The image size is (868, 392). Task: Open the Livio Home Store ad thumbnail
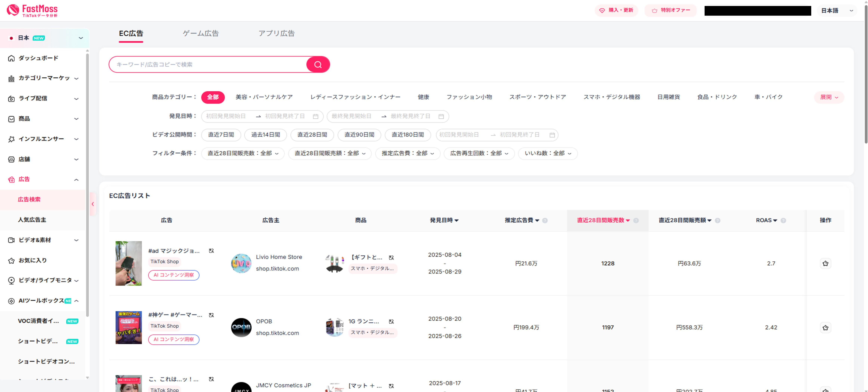(129, 263)
